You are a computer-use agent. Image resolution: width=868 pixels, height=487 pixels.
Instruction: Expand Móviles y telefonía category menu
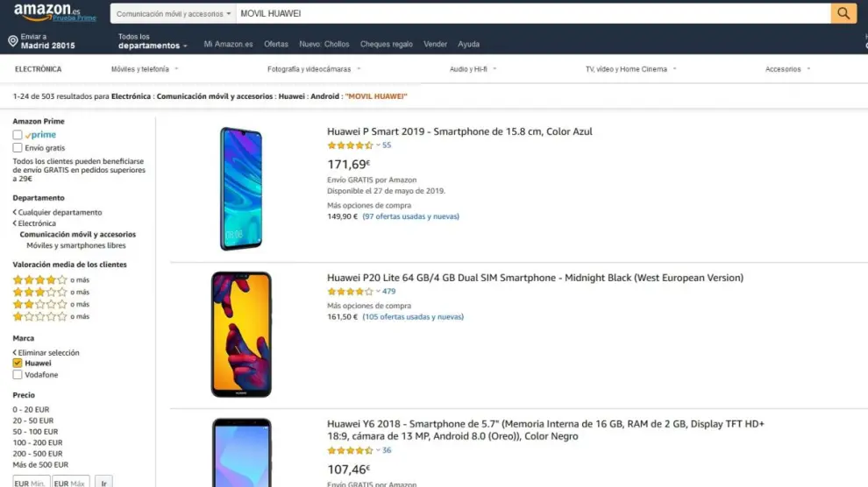click(x=145, y=69)
